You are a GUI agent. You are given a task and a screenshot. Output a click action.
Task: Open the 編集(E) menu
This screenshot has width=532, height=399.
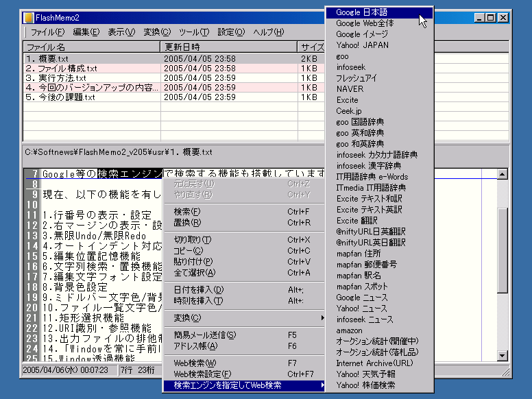(86, 32)
